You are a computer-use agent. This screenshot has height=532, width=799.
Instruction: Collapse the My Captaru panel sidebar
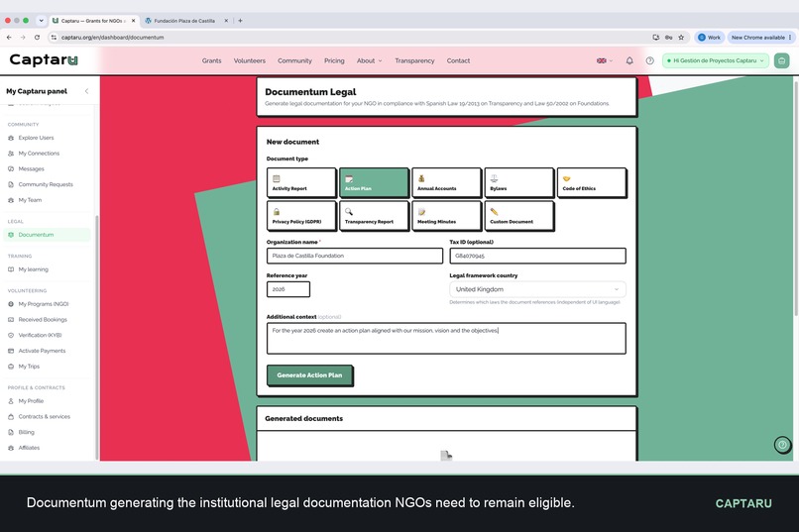click(86, 91)
